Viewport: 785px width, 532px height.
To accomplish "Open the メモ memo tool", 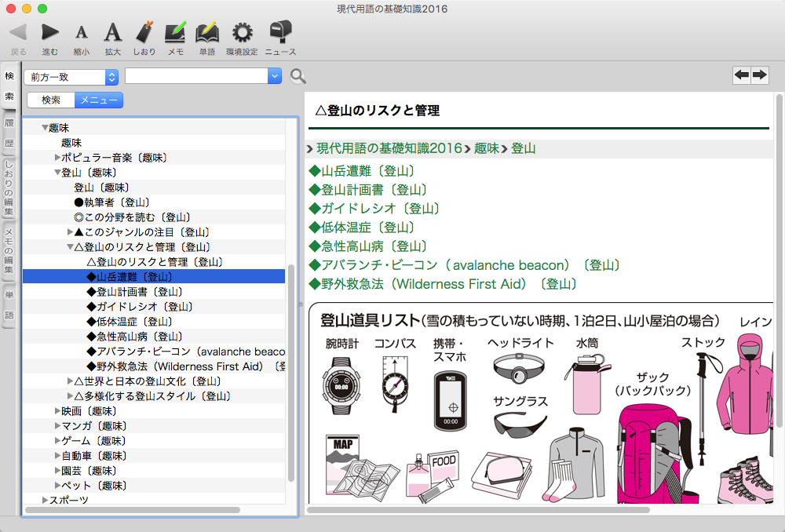I will click(x=176, y=32).
